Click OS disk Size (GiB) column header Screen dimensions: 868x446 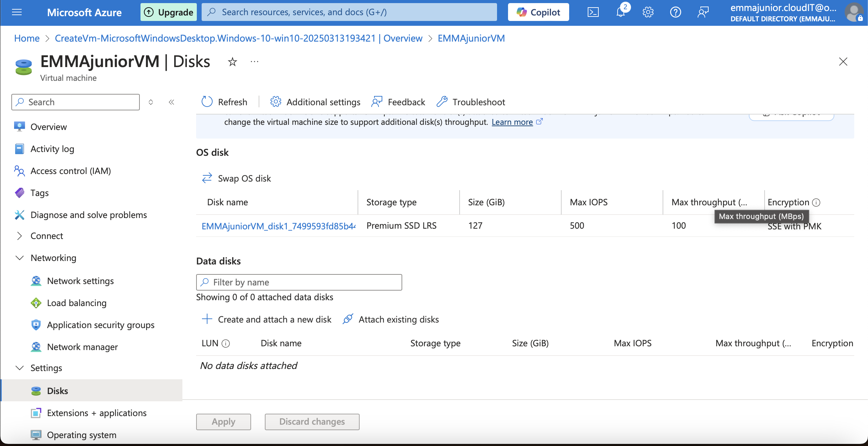(x=486, y=202)
